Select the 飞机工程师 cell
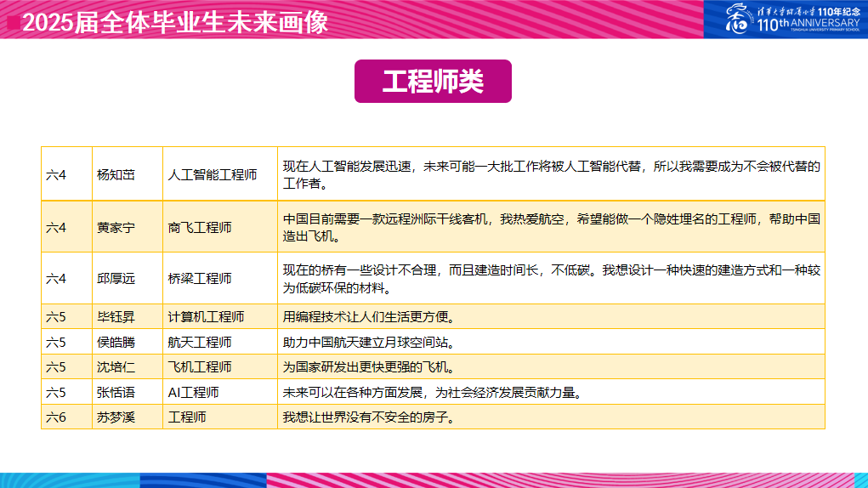The width and height of the screenshot is (868, 488). coord(220,366)
